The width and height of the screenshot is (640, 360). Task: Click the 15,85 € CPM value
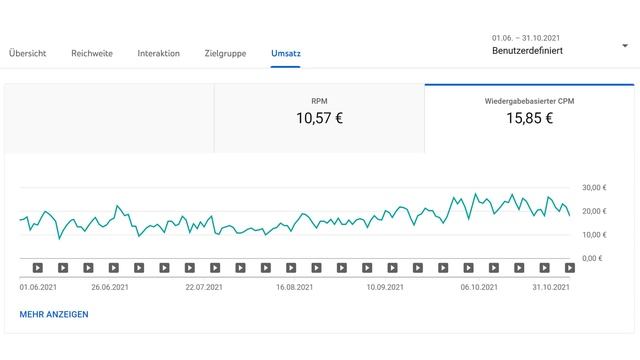pyautogui.click(x=529, y=118)
